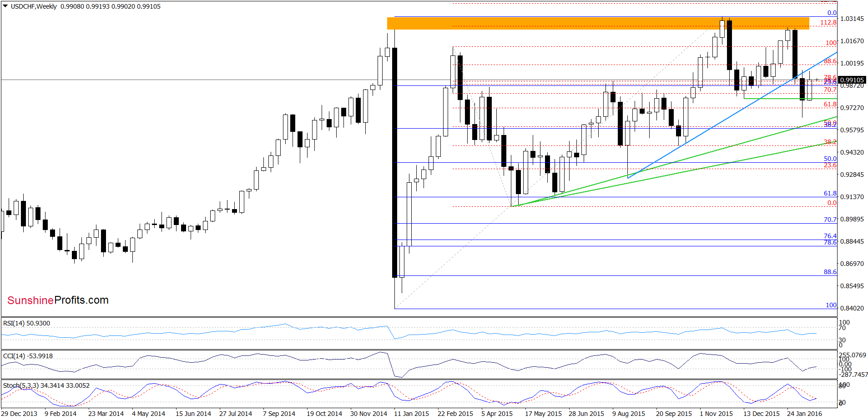
Task: Click the 0.94320 price axis label
Action: point(852,152)
